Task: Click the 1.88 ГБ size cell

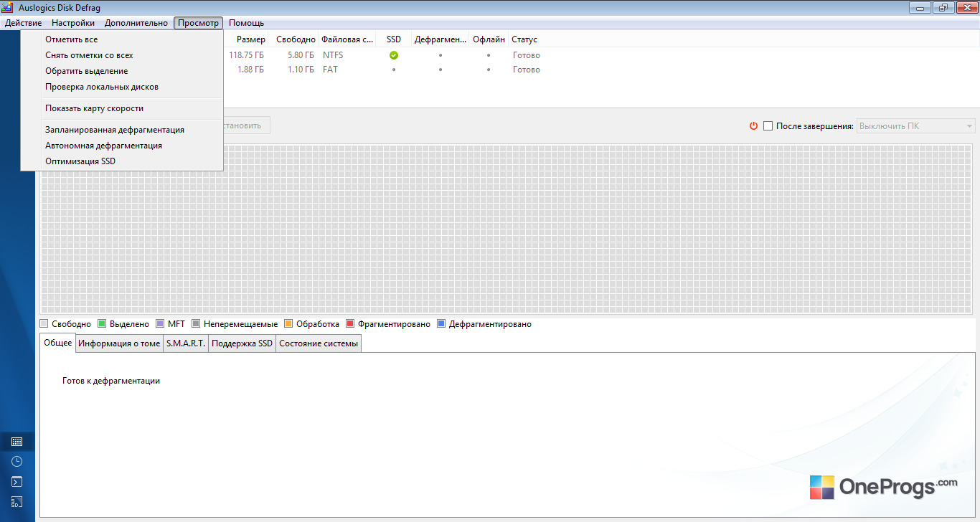Action: tap(250, 70)
